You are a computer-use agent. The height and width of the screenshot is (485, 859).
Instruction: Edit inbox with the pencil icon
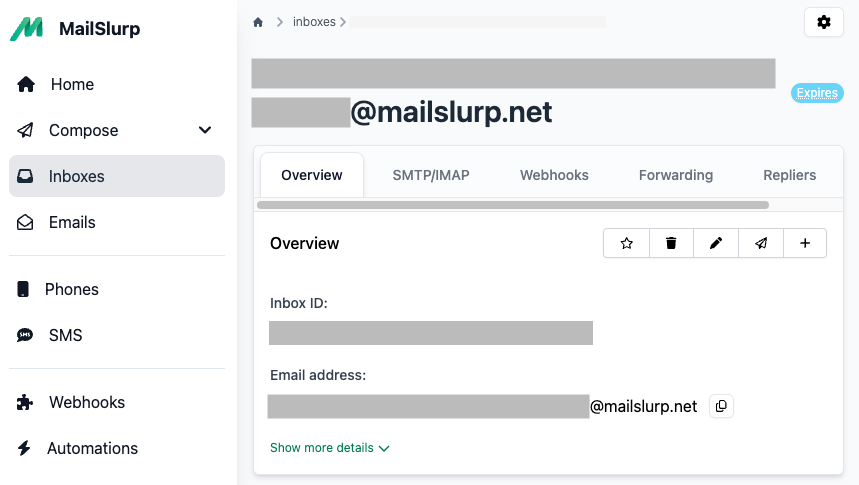click(716, 243)
